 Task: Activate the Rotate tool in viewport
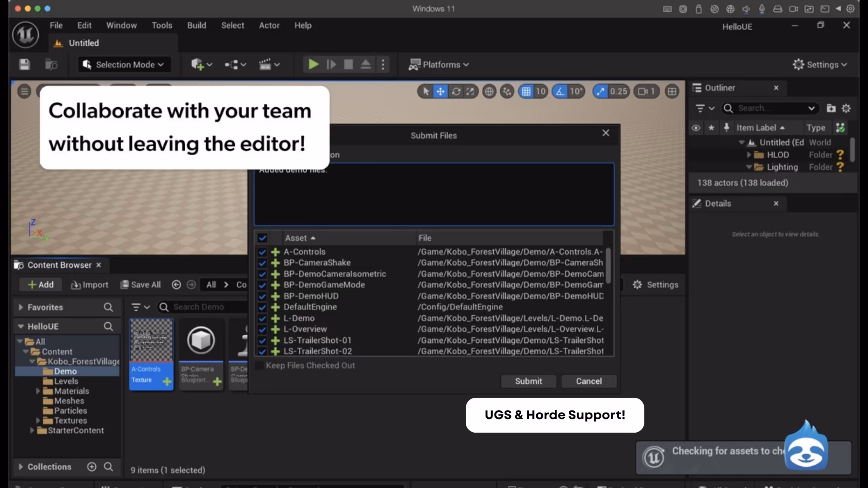tap(456, 91)
